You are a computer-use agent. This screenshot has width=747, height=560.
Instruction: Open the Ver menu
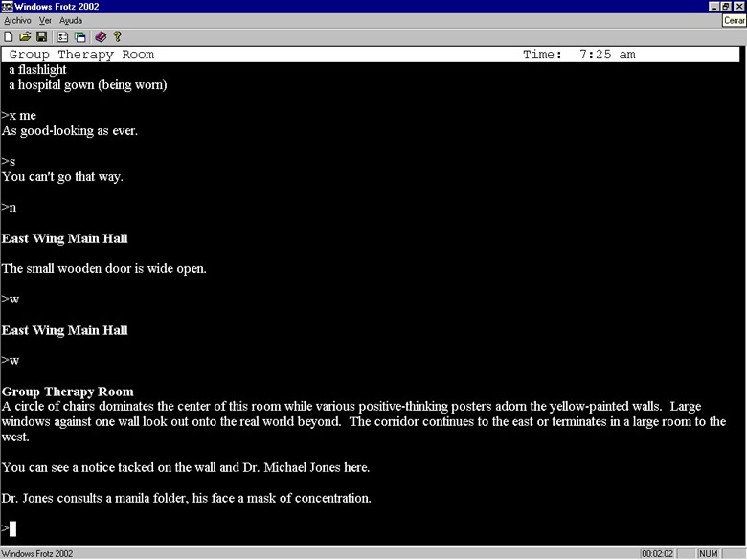[45, 20]
